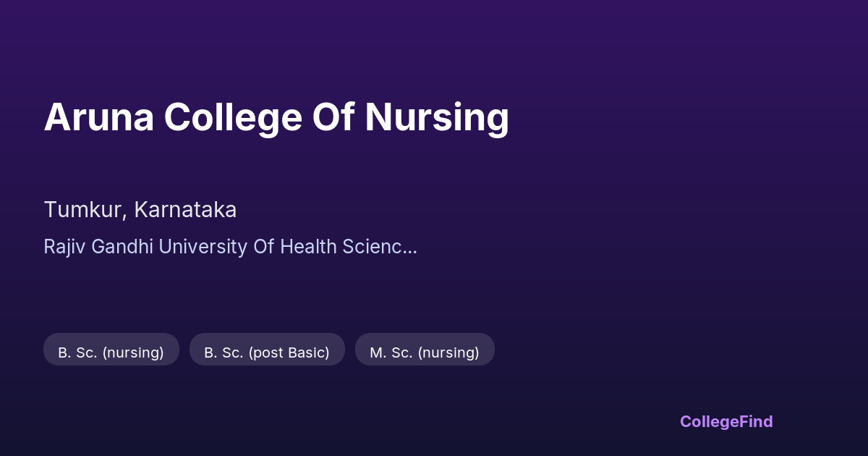Click the word "Nursing" in the heading
This screenshot has width=868, height=456.
(x=437, y=117)
